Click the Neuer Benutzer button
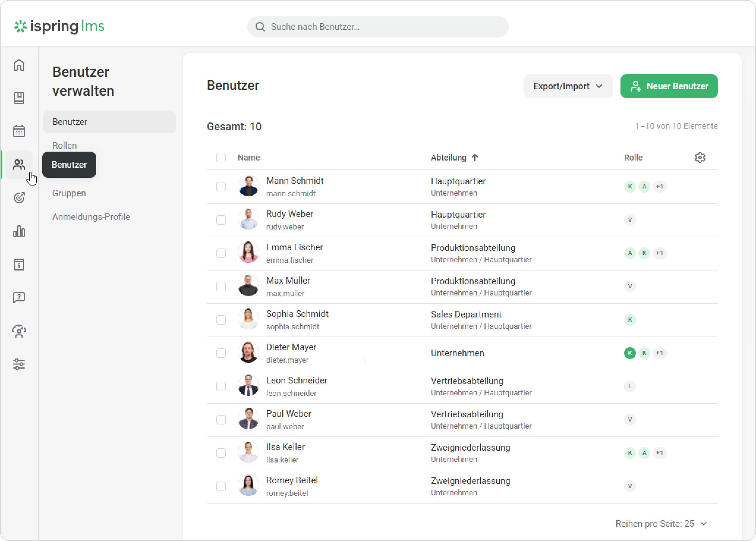The width and height of the screenshot is (756, 541). (669, 86)
